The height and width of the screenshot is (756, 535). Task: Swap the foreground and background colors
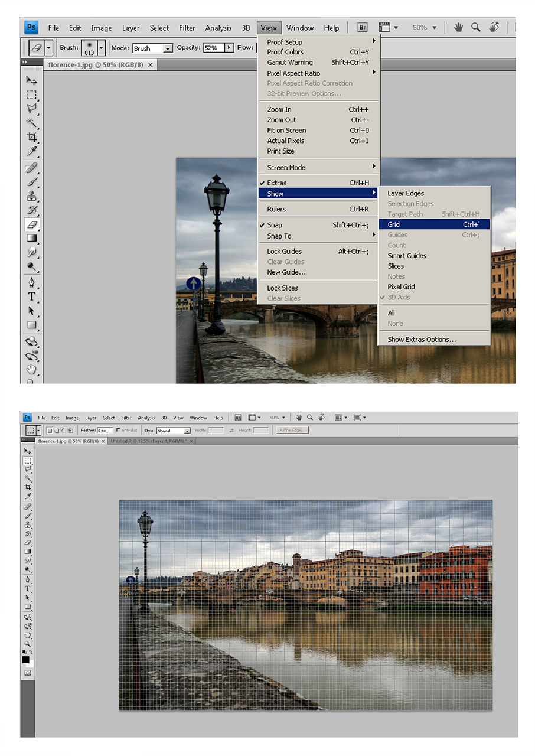(31, 651)
